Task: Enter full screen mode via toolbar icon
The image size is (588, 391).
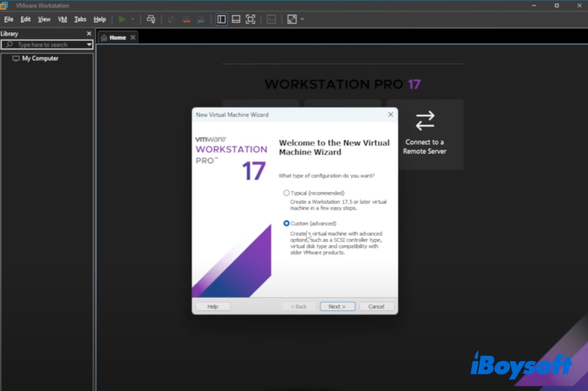Action: (x=250, y=19)
